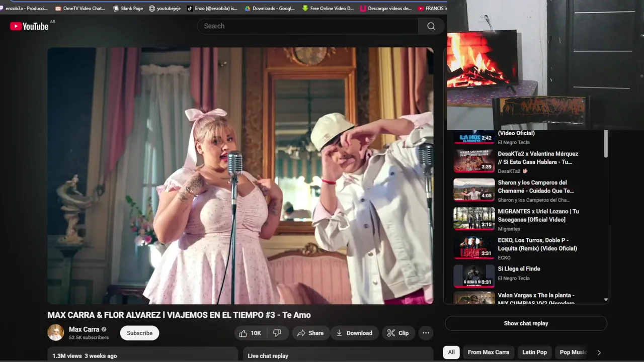Viewport: 644px width, 362px height.
Task: Open the 'youtubejeje' bookmark
Action: 165,8
